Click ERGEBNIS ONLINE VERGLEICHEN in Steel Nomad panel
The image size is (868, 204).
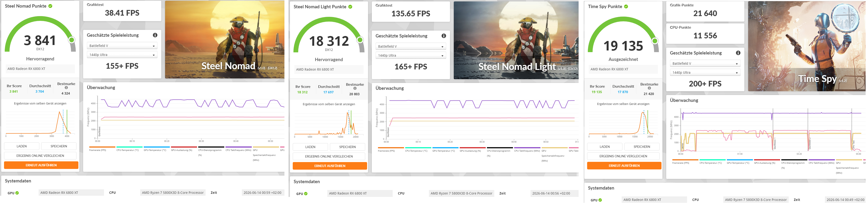click(x=40, y=156)
